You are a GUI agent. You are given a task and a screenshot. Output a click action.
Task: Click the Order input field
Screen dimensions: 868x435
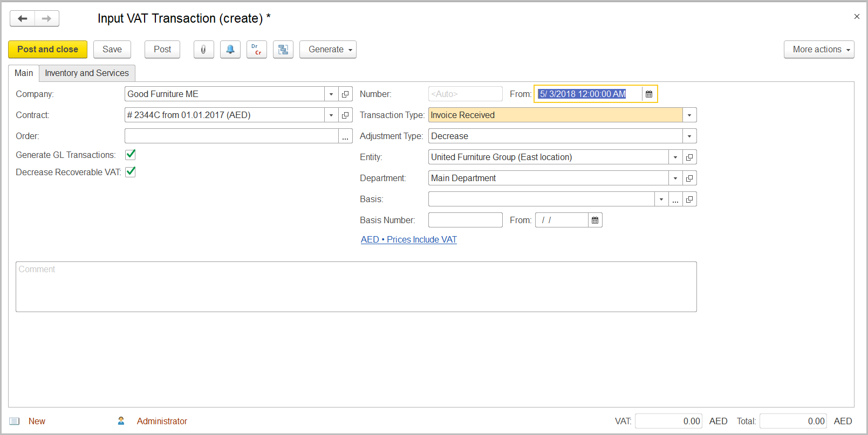coord(231,136)
